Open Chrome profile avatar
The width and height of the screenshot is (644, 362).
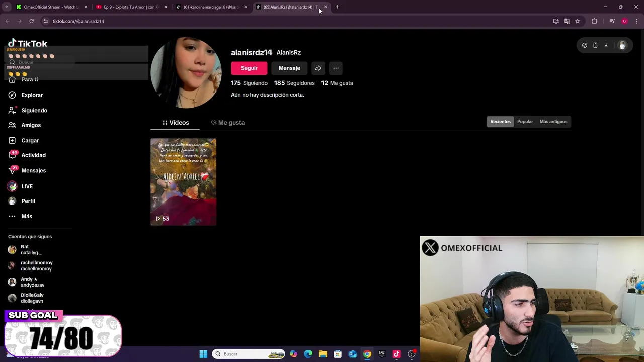click(624, 21)
